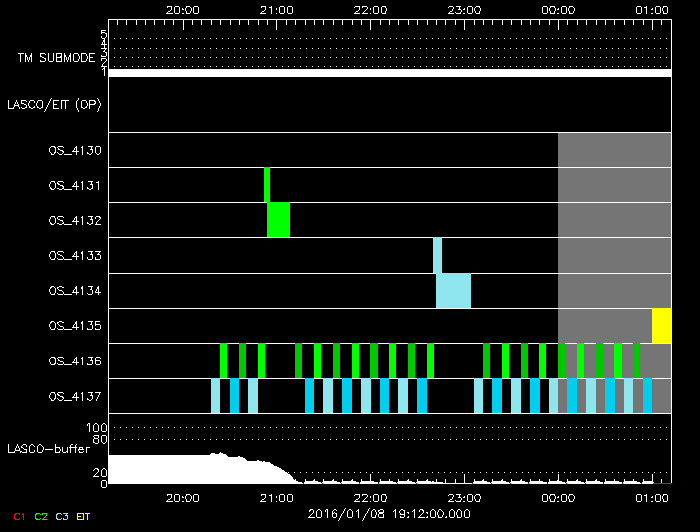Screen dimensions: 700x532
Task: Click the 01:00 label on bottom axis
Action: [652, 498]
